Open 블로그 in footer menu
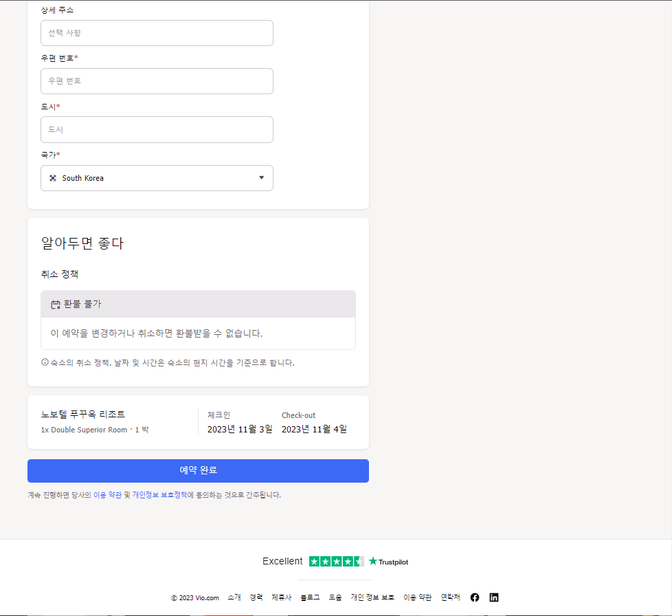672x616 pixels. click(310, 597)
